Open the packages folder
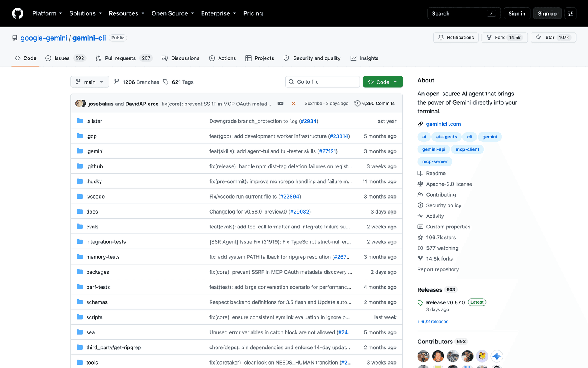The height and width of the screenshot is (368, 588). pyautogui.click(x=98, y=272)
